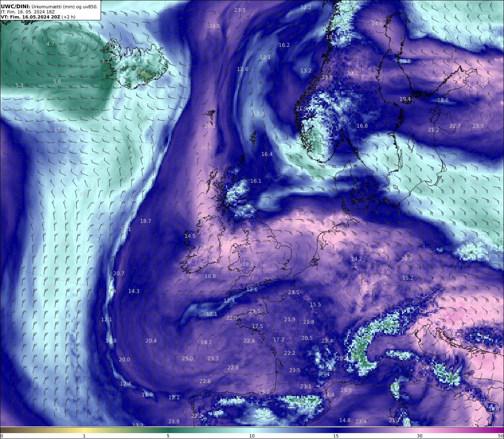This screenshot has width=504, height=439.
Task: Click the colorbar tick label '15'
Action: 336,435
